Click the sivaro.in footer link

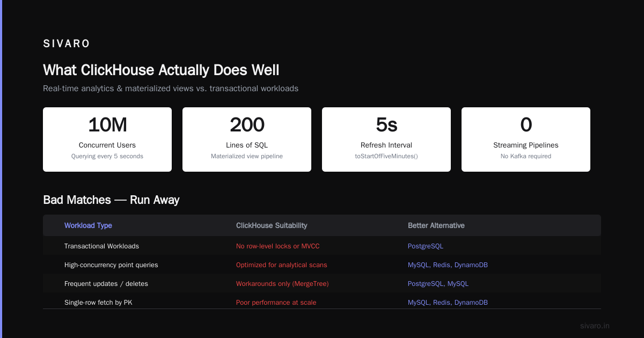click(595, 326)
